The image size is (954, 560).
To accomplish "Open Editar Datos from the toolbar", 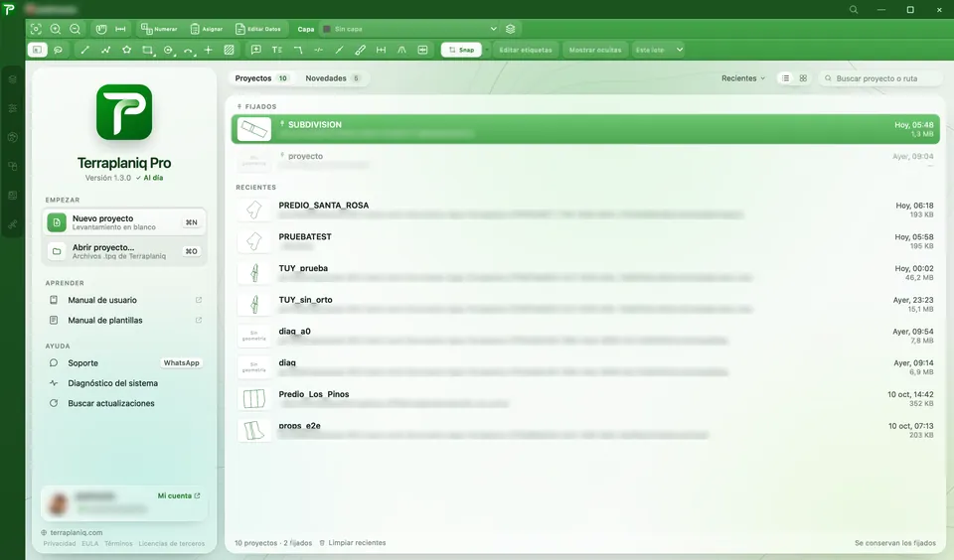I will (258, 29).
